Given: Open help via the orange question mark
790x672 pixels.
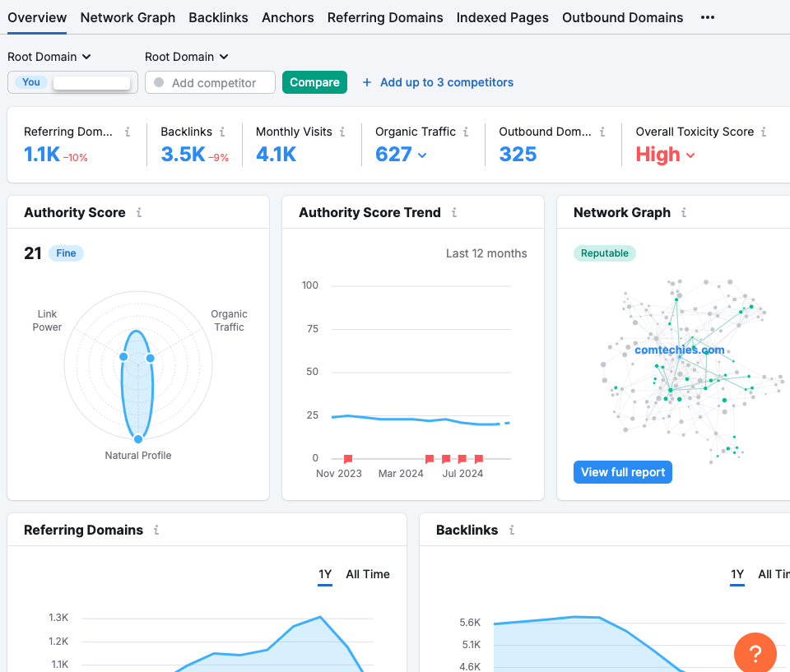Looking at the screenshot, I should (755, 652).
